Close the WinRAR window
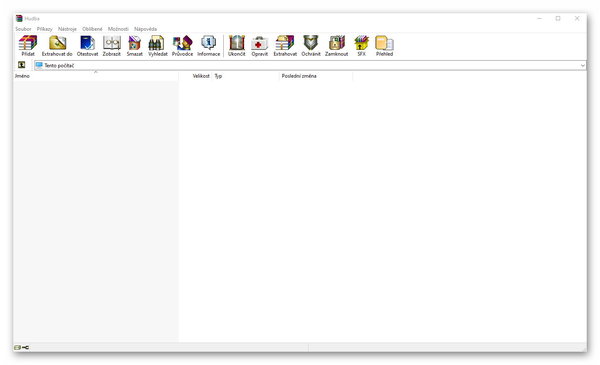600x365 pixels. [577, 18]
